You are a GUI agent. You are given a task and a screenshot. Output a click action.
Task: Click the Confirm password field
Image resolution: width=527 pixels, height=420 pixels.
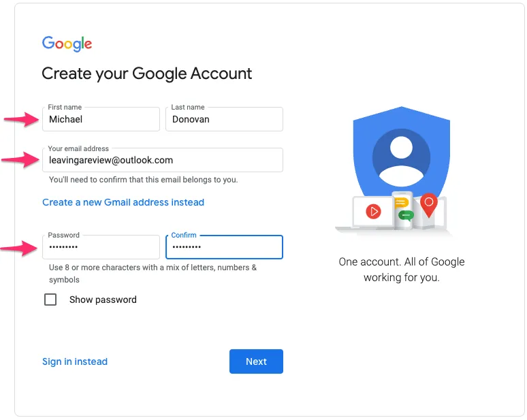coord(224,247)
